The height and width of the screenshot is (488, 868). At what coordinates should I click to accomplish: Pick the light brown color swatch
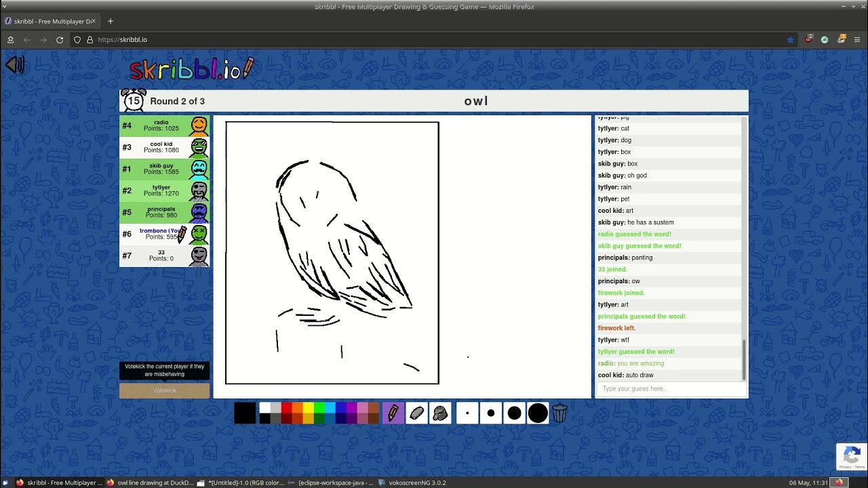point(374,407)
